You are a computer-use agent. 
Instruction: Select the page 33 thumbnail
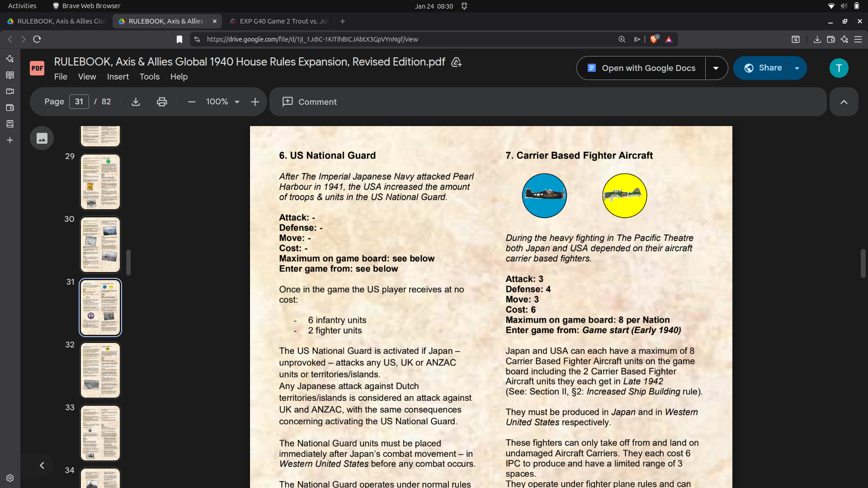tap(100, 432)
